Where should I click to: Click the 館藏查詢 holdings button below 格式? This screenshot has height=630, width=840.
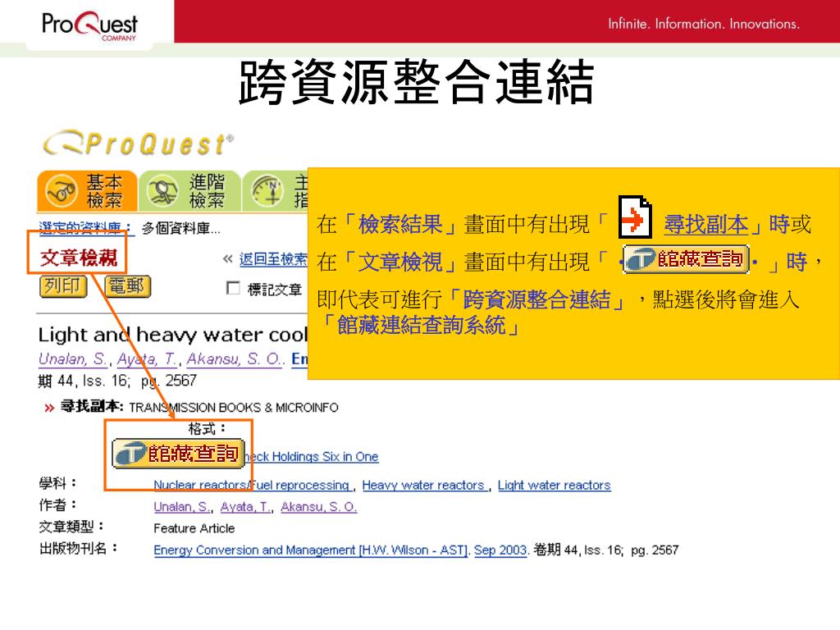click(178, 453)
